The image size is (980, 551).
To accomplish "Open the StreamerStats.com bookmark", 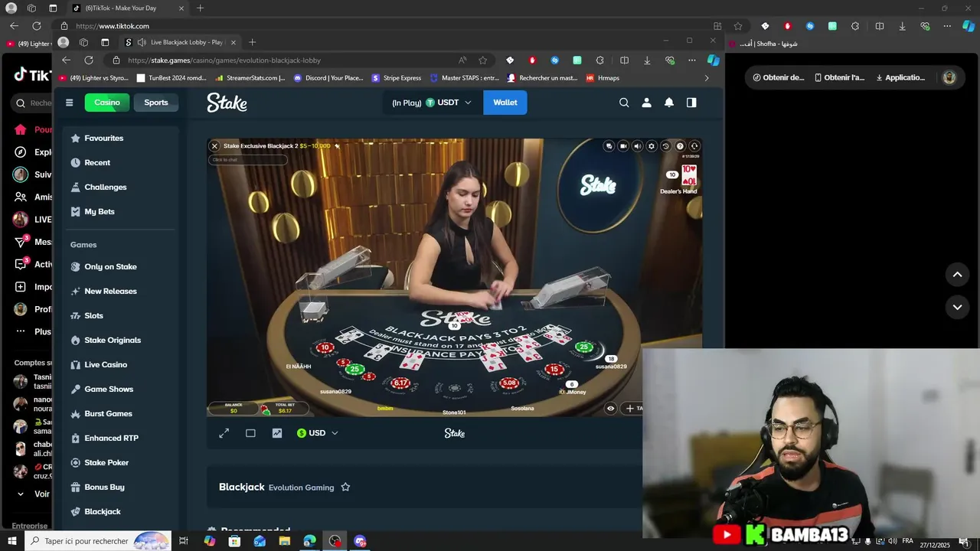I will 250,78.
